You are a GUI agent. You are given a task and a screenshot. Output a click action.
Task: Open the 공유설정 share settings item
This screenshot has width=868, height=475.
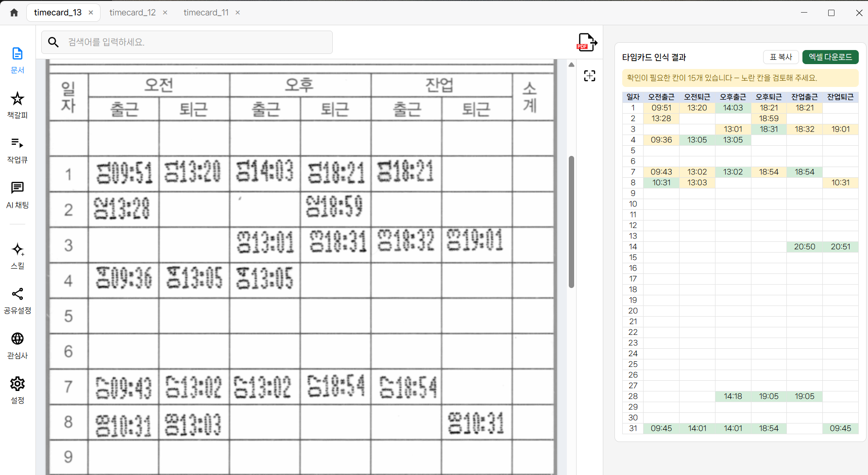pos(17,301)
